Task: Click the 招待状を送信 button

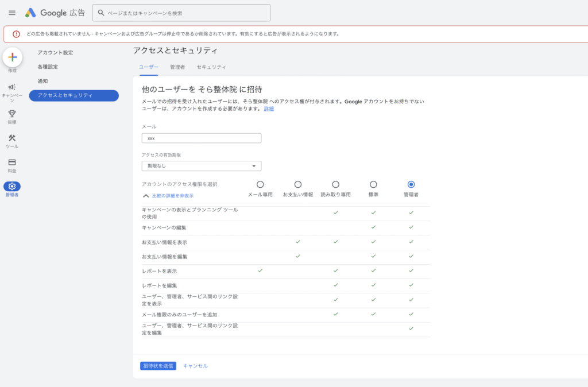Action: (x=158, y=366)
